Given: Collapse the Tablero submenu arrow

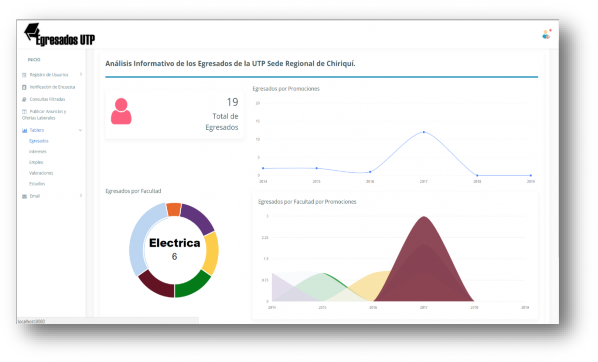Looking at the screenshot, I should pos(80,130).
